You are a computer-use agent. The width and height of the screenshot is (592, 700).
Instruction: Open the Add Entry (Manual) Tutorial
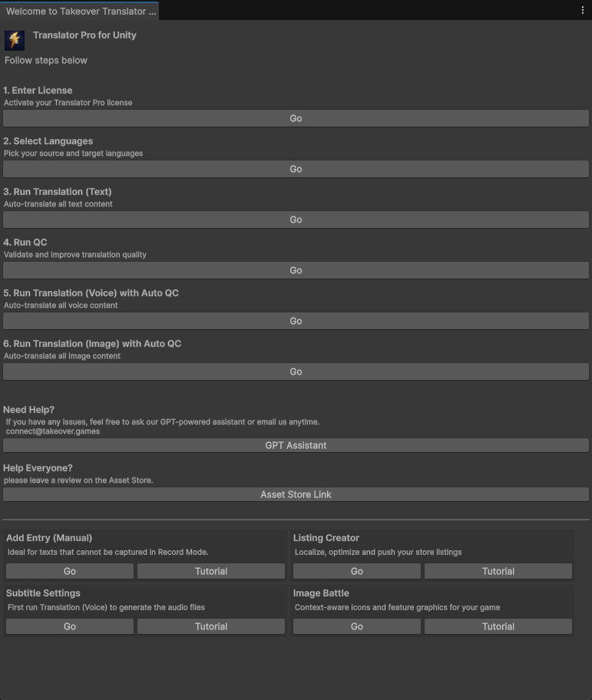[210, 570]
